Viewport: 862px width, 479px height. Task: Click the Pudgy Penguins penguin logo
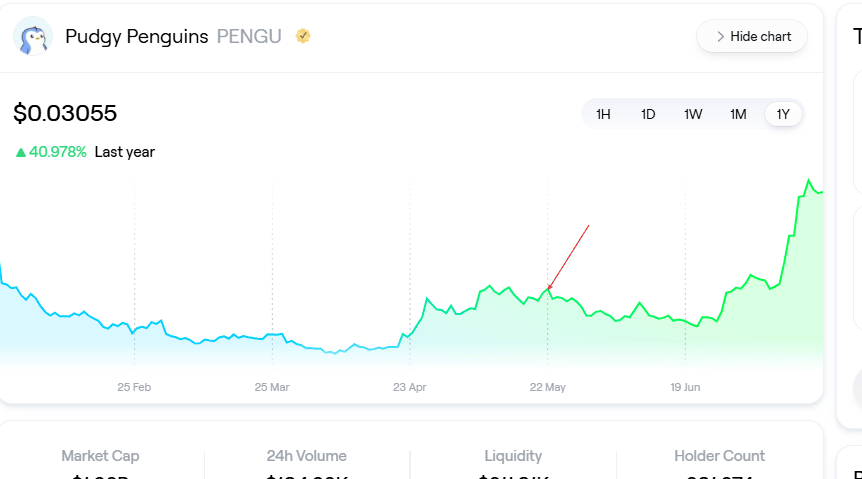click(x=33, y=36)
